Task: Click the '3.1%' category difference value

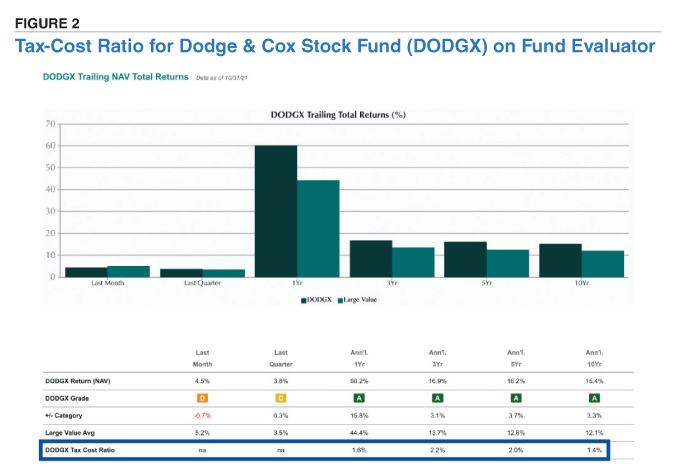Action: point(437,416)
